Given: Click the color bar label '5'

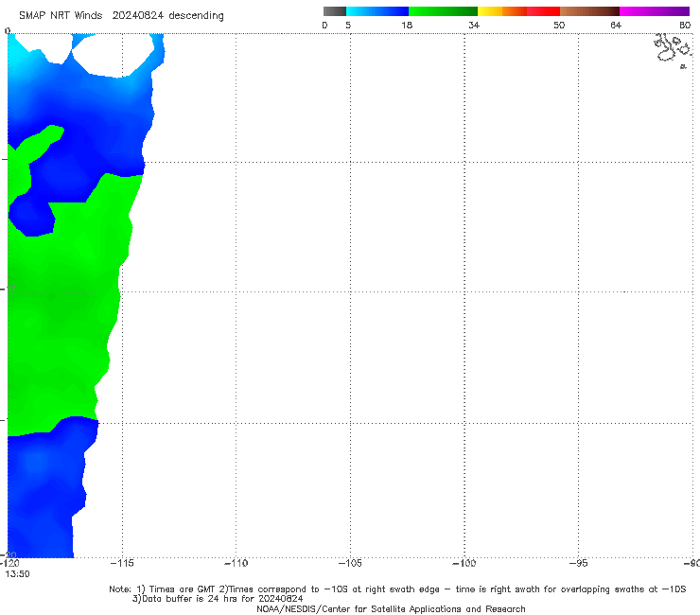Looking at the screenshot, I should point(348,25).
